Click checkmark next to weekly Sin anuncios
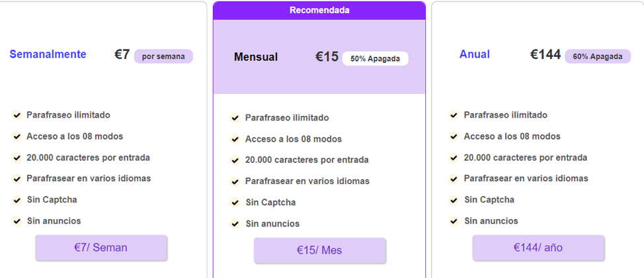This screenshot has height=278, width=644. coord(17,221)
